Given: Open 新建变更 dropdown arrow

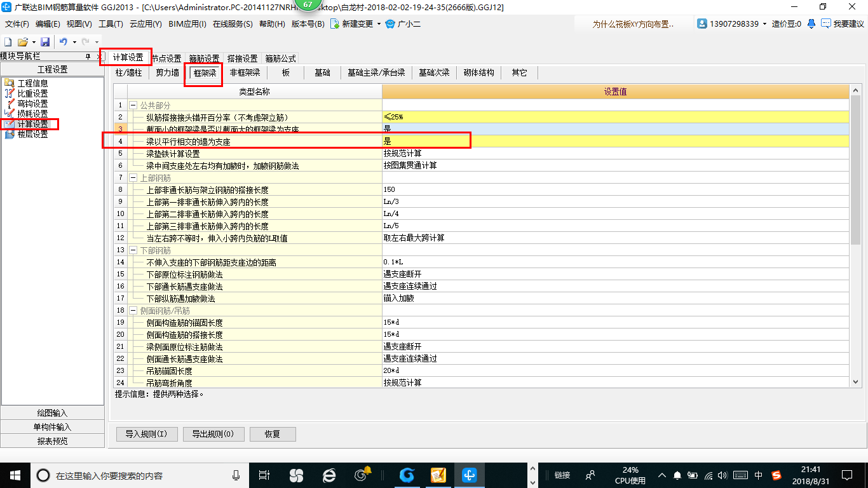Looking at the screenshot, I should [379, 24].
